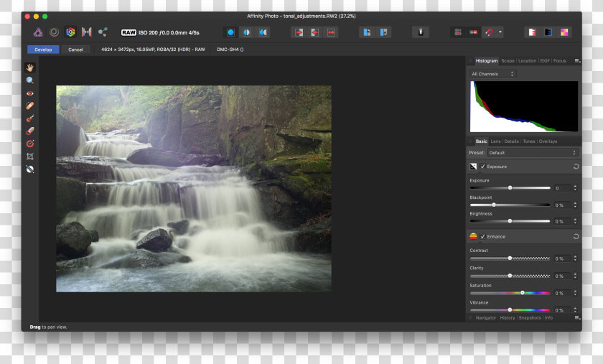This screenshot has height=364, width=603.
Task: Switch to the EXIF tab
Action: tap(545, 61)
